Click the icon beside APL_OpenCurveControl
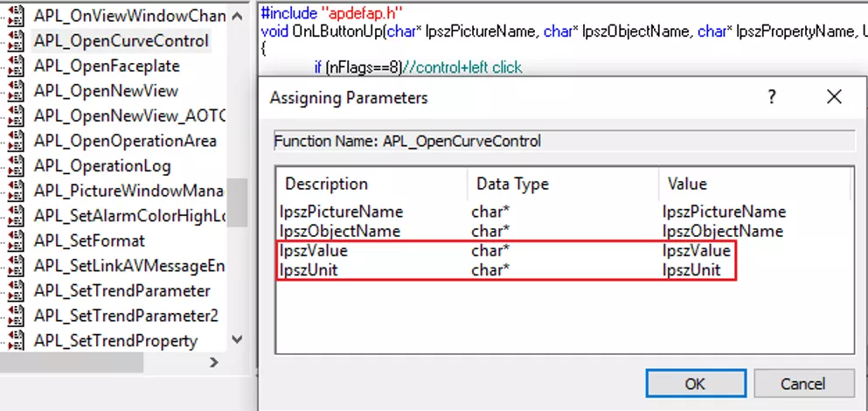 tap(16, 40)
